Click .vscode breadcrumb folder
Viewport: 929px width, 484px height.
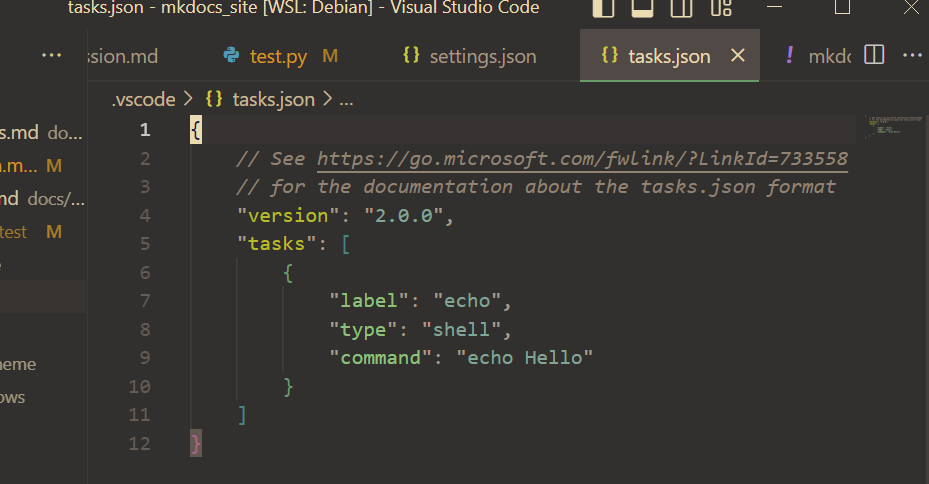(x=143, y=100)
